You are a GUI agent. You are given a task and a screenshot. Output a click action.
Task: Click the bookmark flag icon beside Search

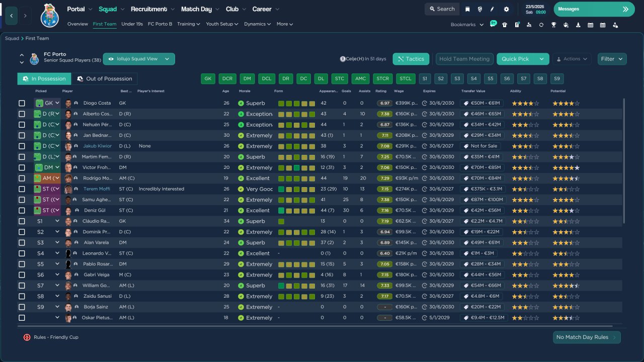click(467, 9)
